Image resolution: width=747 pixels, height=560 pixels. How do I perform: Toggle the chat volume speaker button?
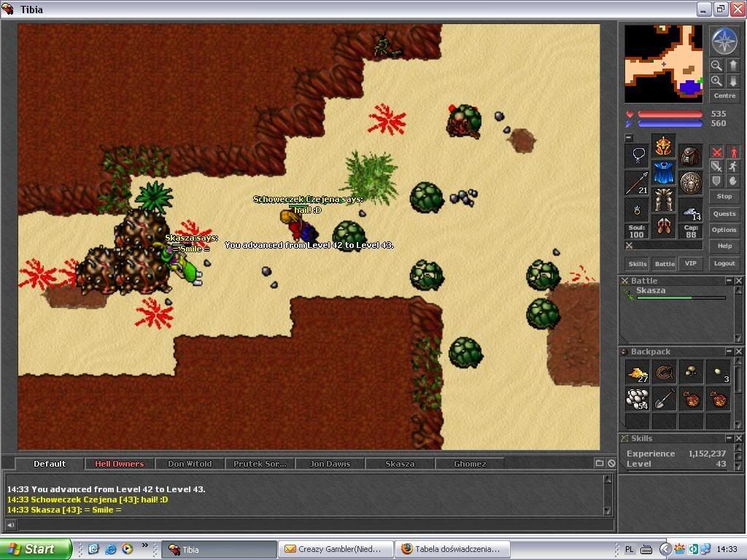click(10, 525)
